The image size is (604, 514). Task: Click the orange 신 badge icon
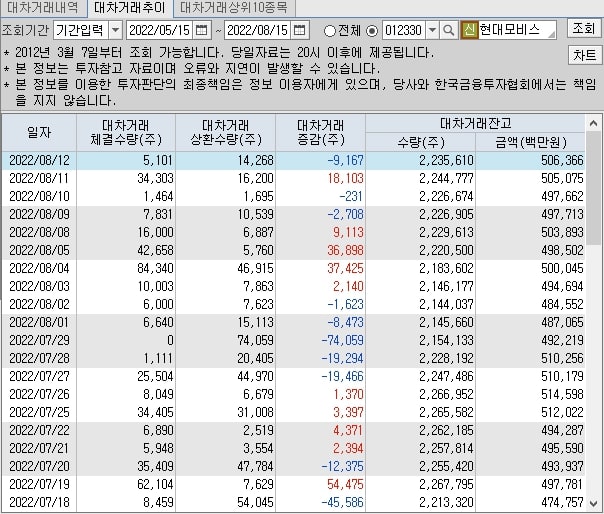pos(469,30)
